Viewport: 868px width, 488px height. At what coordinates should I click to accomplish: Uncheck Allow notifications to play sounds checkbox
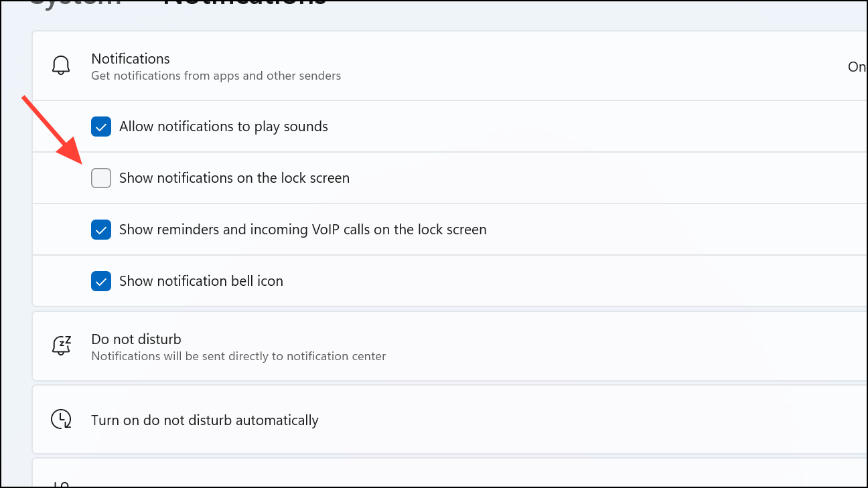(x=101, y=127)
